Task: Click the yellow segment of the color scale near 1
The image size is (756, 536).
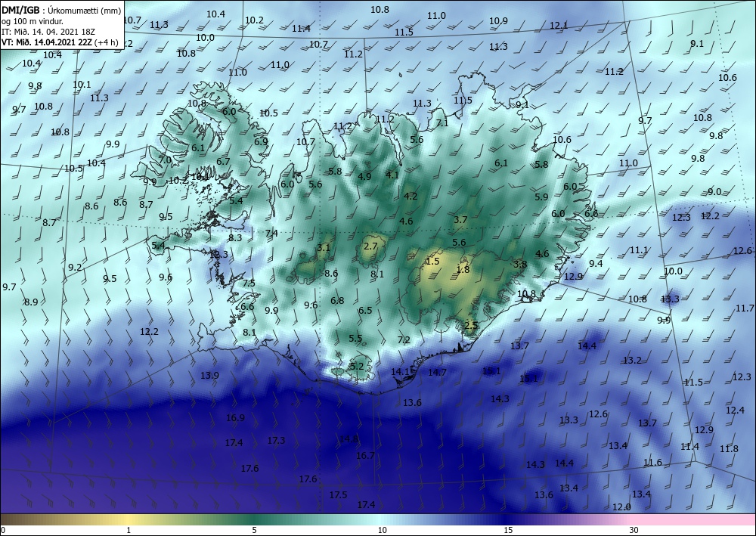Action: coord(129,519)
